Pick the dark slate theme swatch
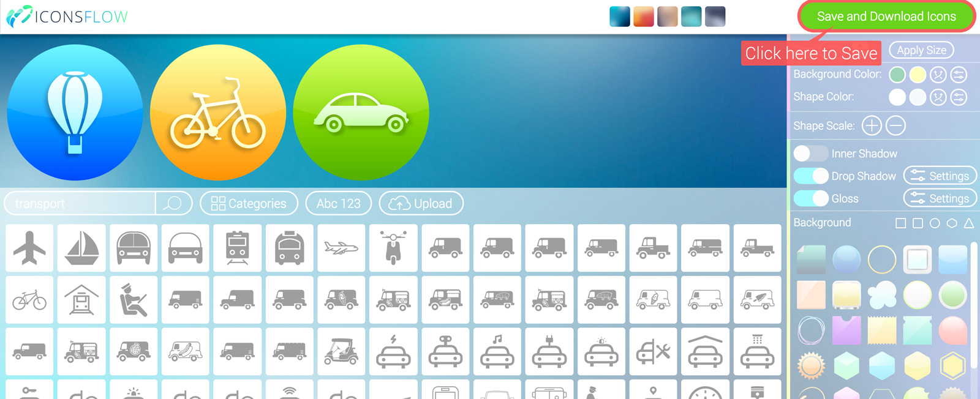980x399 pixels. pyautogui.click(x=715, y=17)
